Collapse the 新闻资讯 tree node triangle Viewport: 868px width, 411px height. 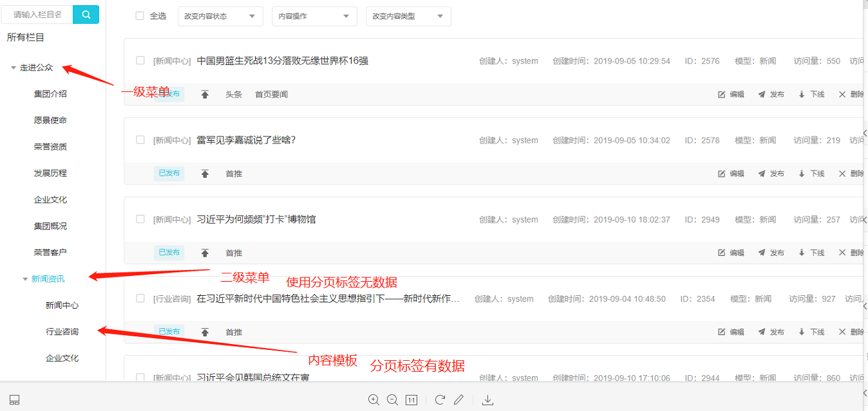(x=25, y=279)
